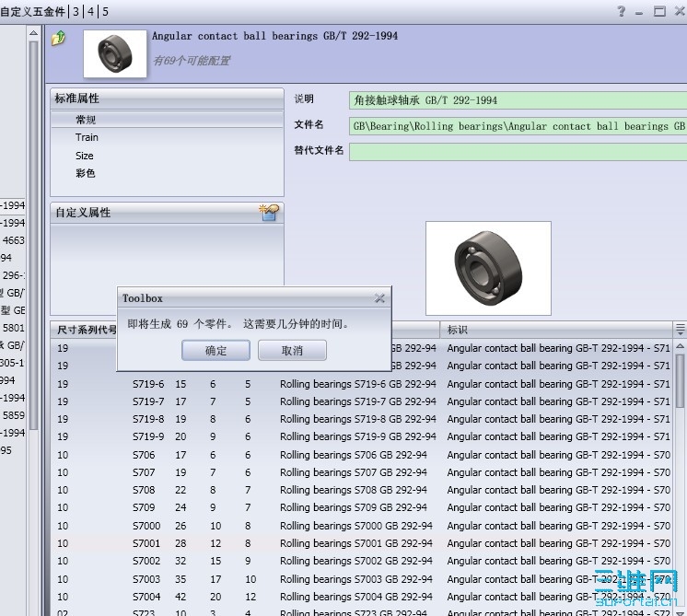Click the 说明 description field
The height and width of the screenshot is (616, 687).
coord(518,100)
